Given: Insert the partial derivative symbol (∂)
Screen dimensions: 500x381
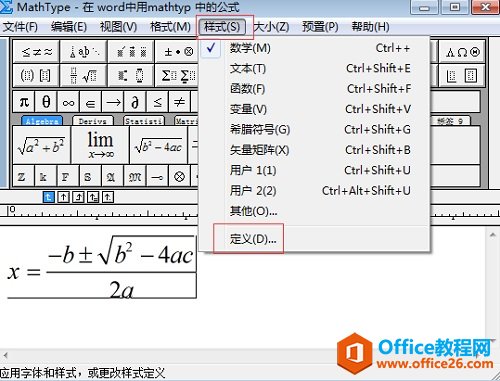Looking at the screenshot, I should (x=135, y=102).
